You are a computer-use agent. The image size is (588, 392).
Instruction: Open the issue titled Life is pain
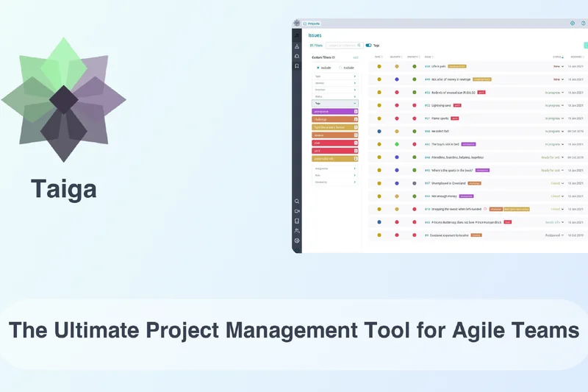tap(438, 66)
